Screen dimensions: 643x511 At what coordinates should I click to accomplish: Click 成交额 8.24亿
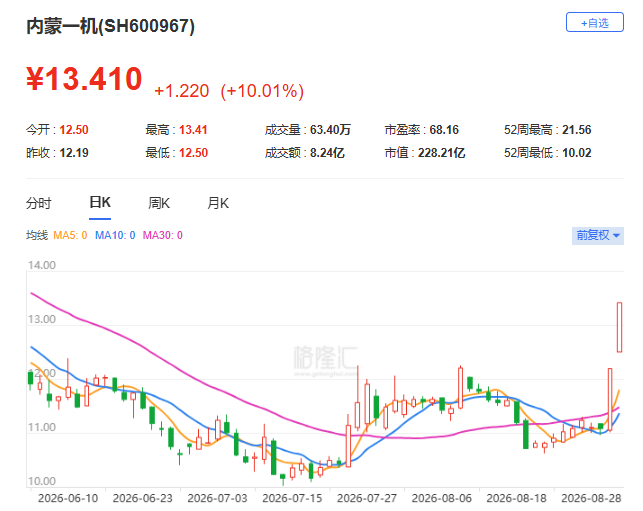(305, 153)
